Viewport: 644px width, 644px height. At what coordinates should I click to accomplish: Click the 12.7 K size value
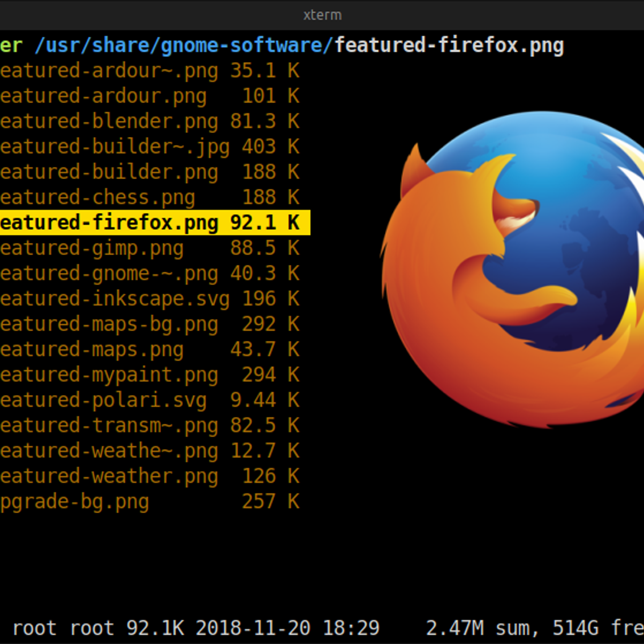264,451
